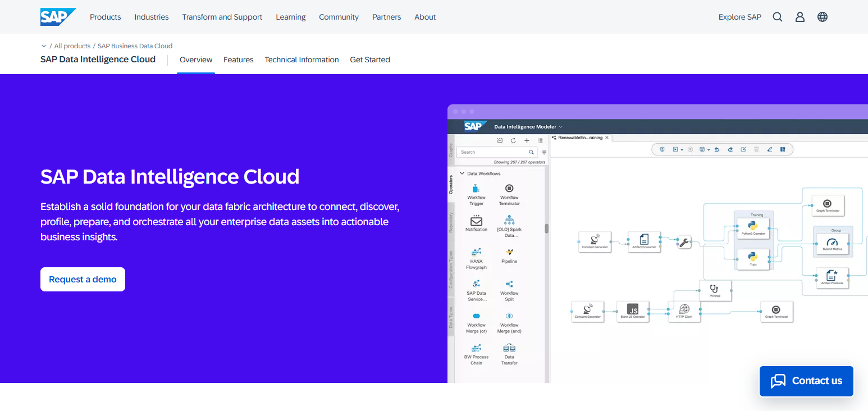Click the validate shield icon in modeler toolbar
Viewport: 868px width, 411px height.
pyautogui.click(x=662, y=149)
